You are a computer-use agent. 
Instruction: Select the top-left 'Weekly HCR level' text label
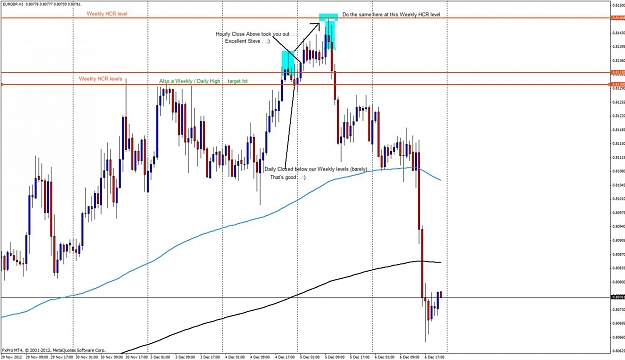107,14
